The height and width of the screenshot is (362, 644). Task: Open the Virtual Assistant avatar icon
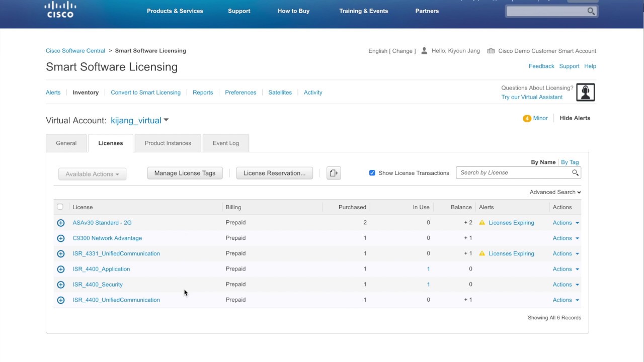click(x=586, y=92)
